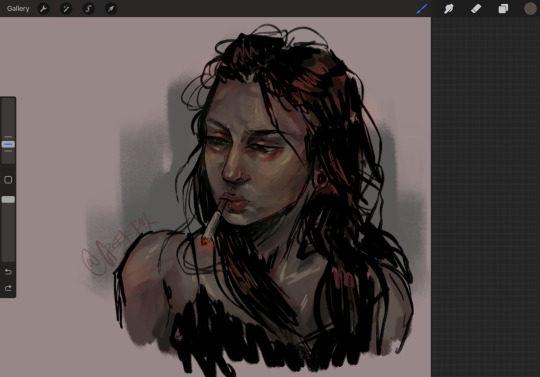Select the Paint brush tool
Screen dimensions: 540x377
pos(422,9)
